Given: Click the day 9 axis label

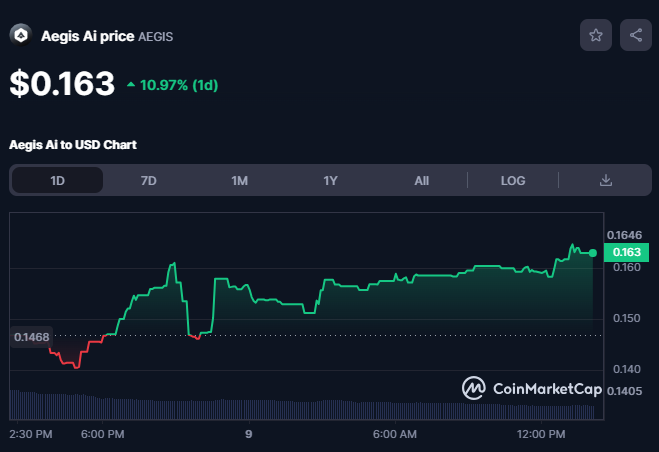Looking at the screenshot, I should click(x=249, y=434).
